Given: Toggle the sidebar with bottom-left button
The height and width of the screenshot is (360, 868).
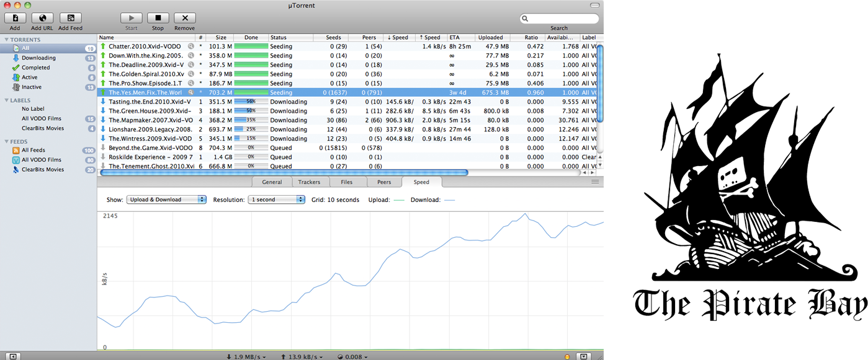Looking at the screenshot, I should [x=14, y=356].
